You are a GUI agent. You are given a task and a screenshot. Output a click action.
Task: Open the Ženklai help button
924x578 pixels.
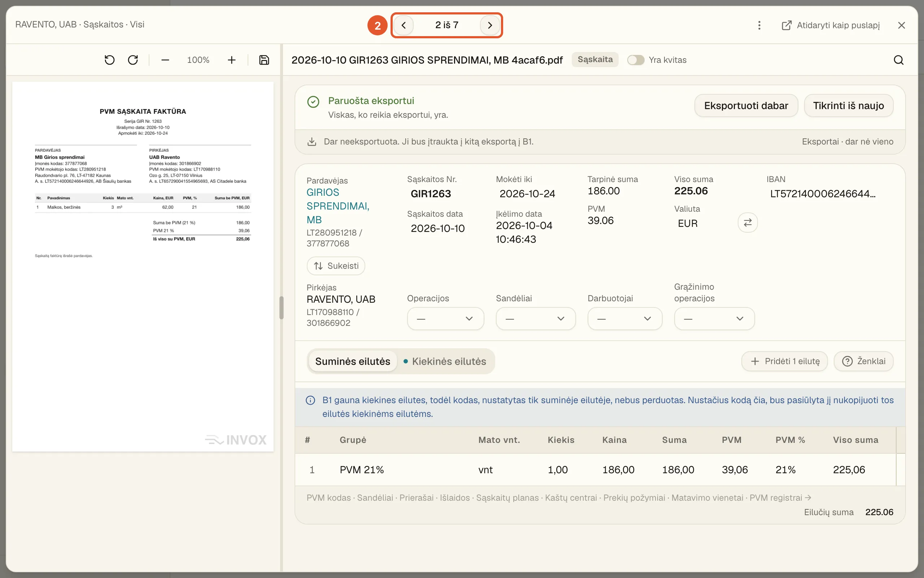pos(863,361)
